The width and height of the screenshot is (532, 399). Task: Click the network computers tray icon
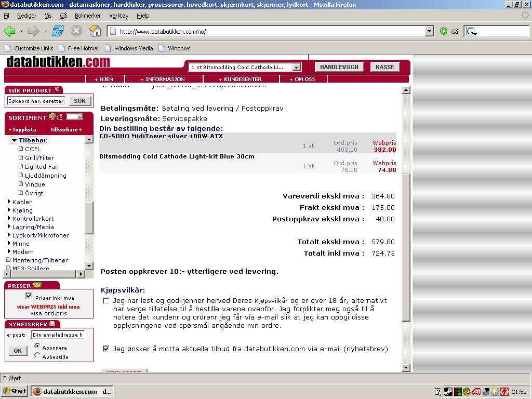pos(495,392)
